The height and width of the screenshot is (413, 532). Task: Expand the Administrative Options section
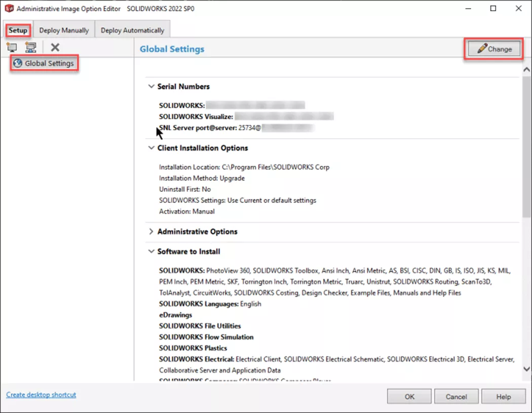(151, 231)
